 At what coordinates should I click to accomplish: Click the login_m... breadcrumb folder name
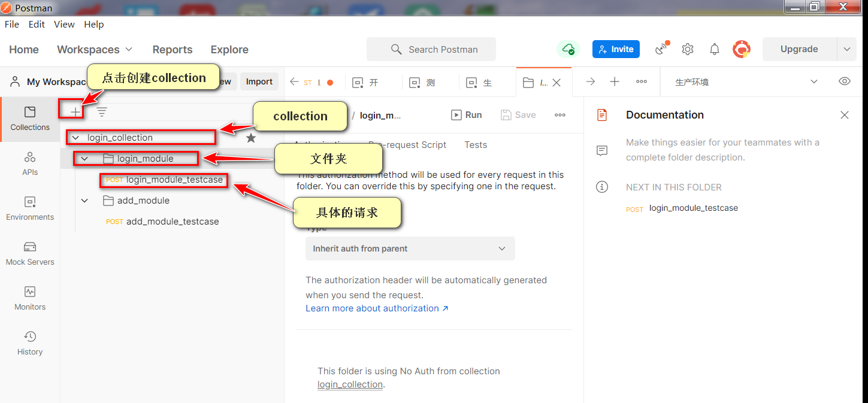(380, 115)
